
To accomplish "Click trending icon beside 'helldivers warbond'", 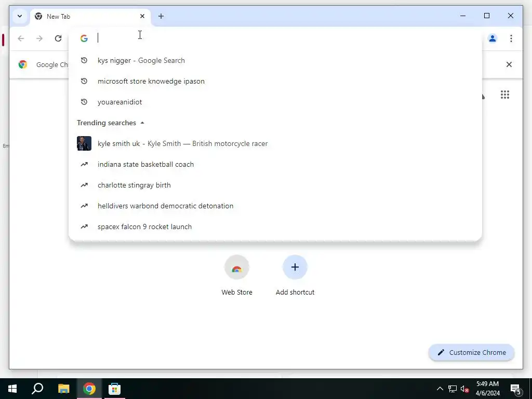I will click(x=84, y=206).
